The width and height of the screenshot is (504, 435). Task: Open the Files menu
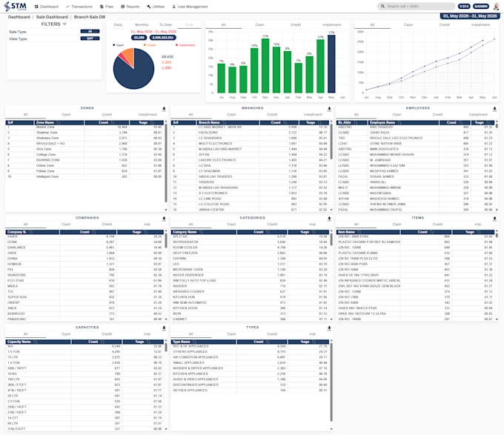[x=107, y=7]
